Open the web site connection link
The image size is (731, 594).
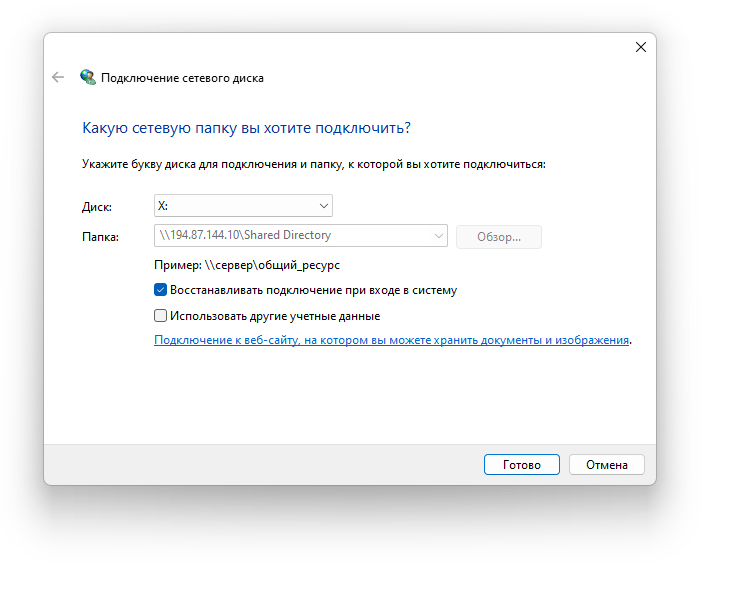coord(392,340)
